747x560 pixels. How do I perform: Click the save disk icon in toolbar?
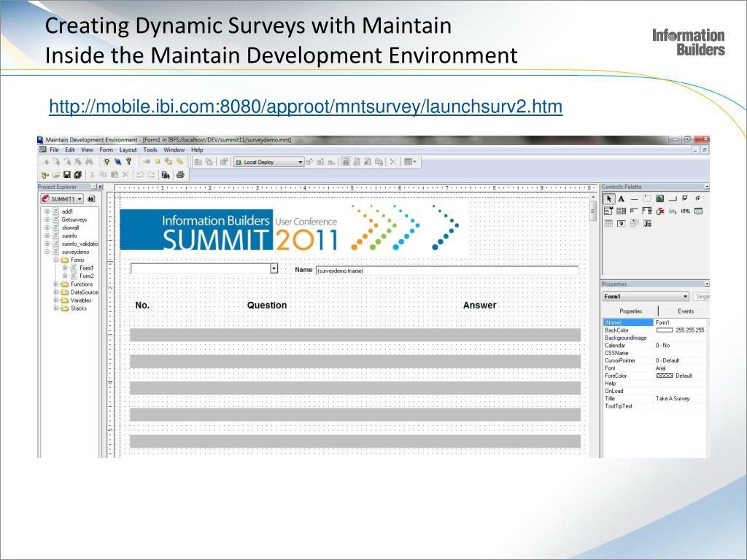click(67, 175)
